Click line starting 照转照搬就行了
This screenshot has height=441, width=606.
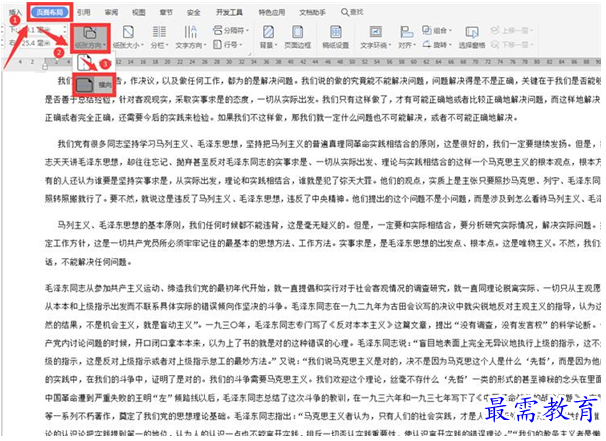[323, 199]
